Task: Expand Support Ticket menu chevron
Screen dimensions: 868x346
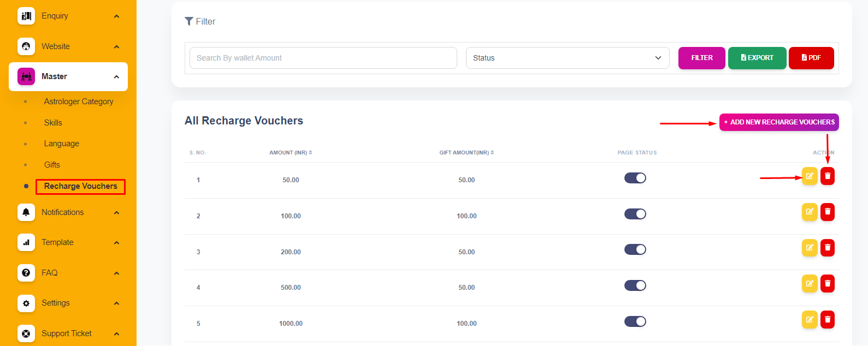Action: tap(116, 334)
